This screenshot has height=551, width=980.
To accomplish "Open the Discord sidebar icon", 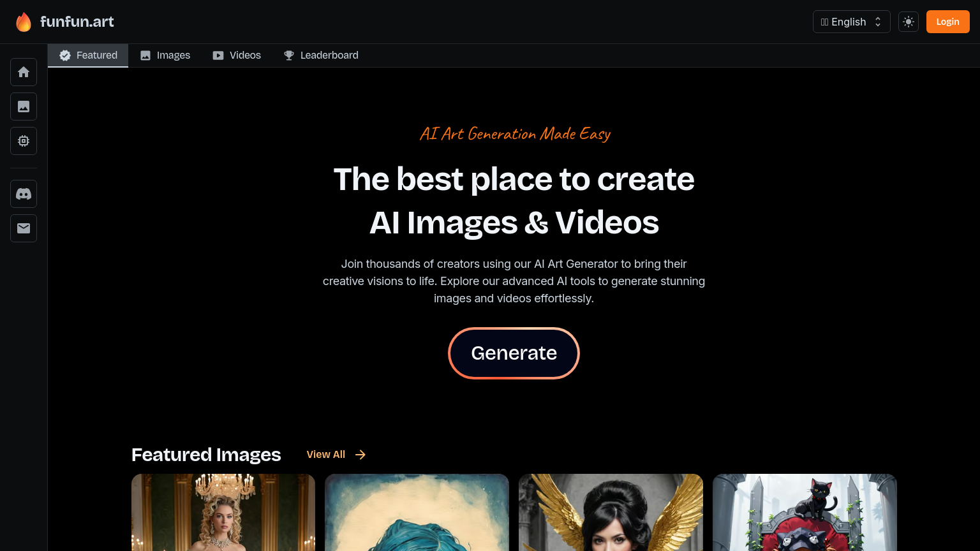I will coord(24,194).
